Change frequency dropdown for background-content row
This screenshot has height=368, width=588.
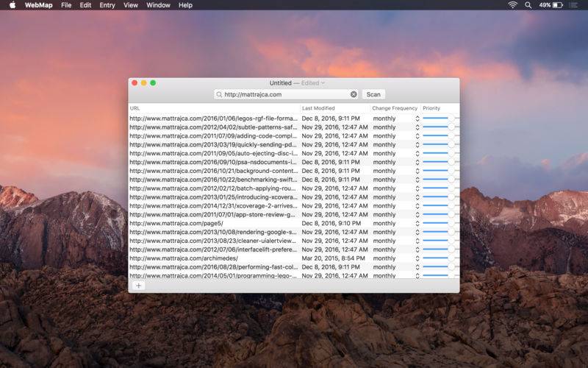[x=396, y=171]
